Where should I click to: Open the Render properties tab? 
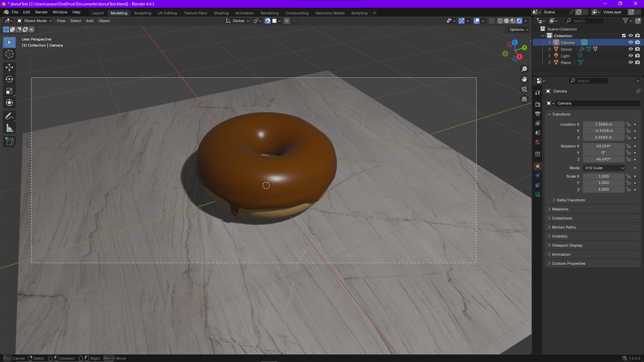click(538, 104)
